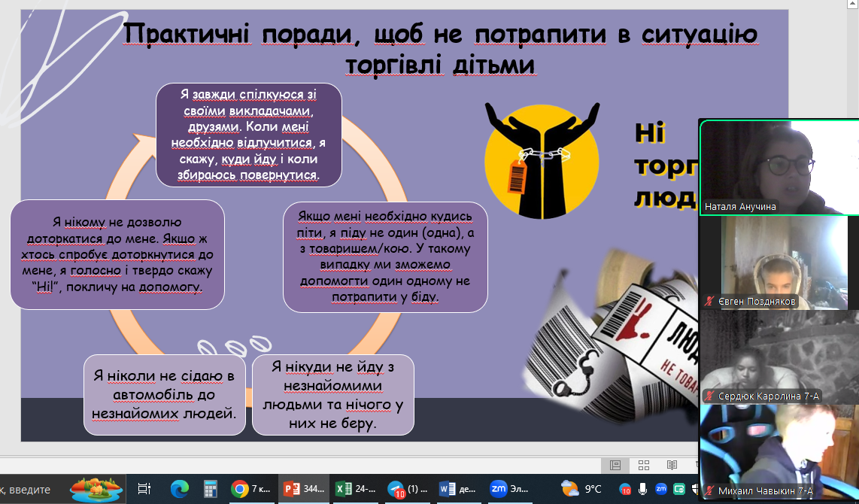Image resolution: width=859 pixels, height=504 pixels.
Task: Open Task View on the taskbar
Action: tap(144, 489)
